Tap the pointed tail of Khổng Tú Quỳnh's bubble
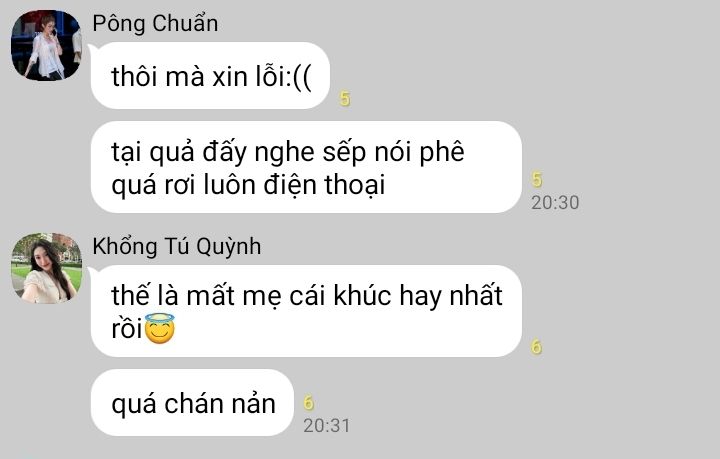 click(92, 274)
